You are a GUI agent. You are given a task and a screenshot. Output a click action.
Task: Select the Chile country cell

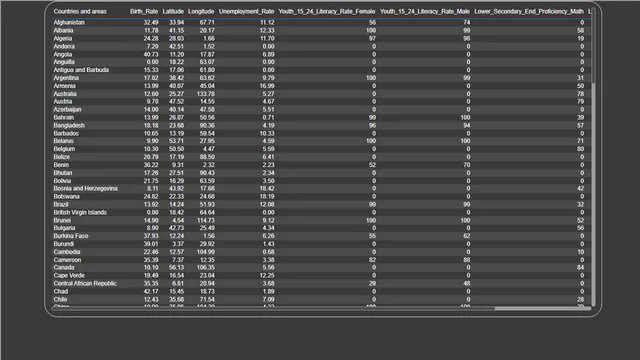tap(60, 300)
